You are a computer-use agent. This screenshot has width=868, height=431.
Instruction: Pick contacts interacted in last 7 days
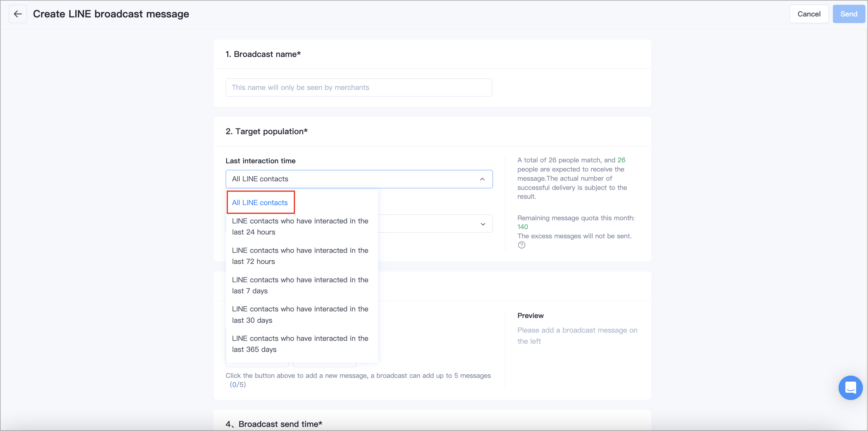point(300,285)
